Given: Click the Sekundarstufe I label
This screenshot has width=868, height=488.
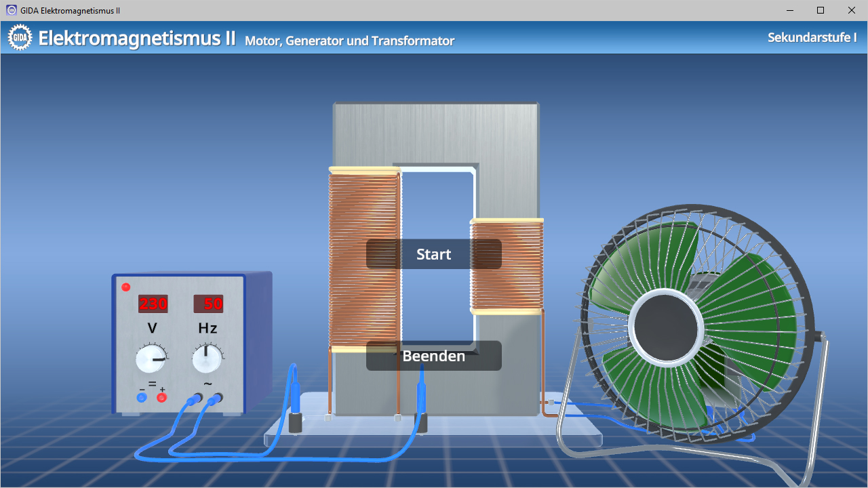Looking at the screenshot, I should 812,37.
